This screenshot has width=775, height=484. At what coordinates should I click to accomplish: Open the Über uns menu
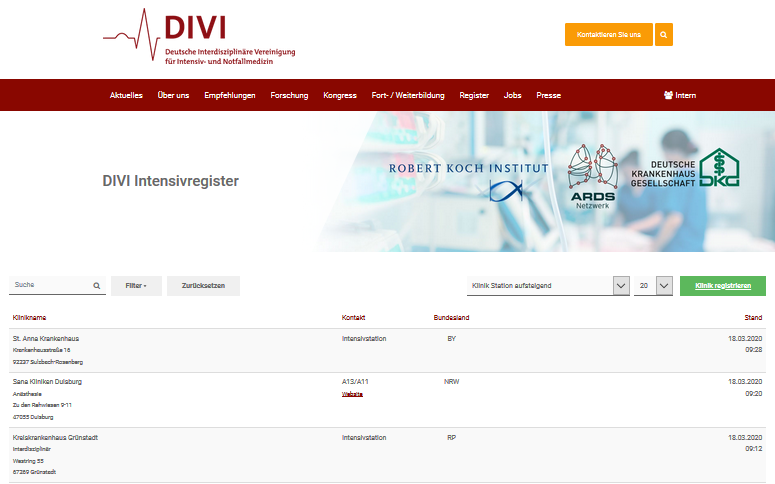pos(173,95)
